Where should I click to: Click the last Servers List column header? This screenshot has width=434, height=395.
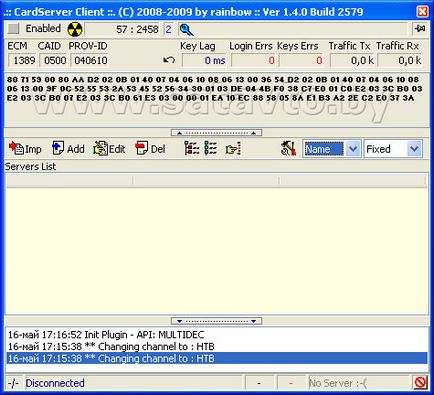tap(353, 180)
